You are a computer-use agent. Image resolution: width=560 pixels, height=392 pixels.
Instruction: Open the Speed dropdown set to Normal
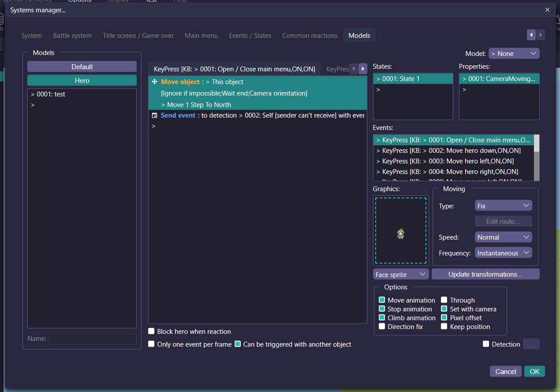coord(503,237)
